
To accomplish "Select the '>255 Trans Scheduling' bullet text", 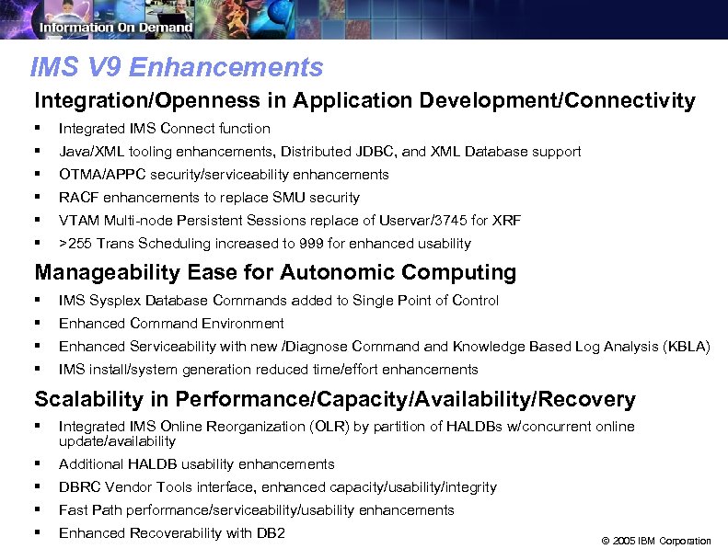I will pos(265,244).
